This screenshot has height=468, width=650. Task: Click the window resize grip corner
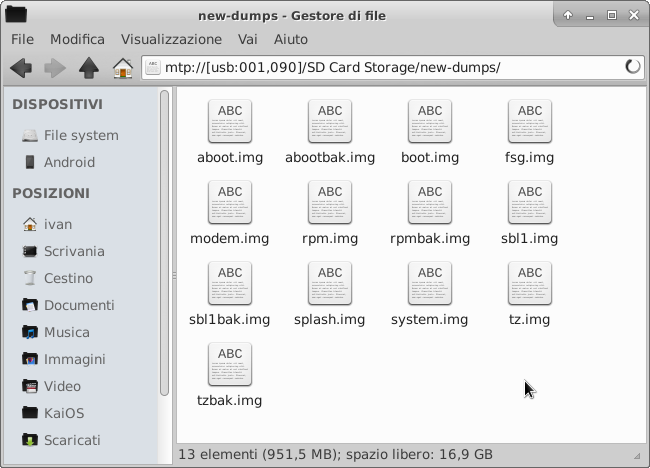(x=637, y=456)
